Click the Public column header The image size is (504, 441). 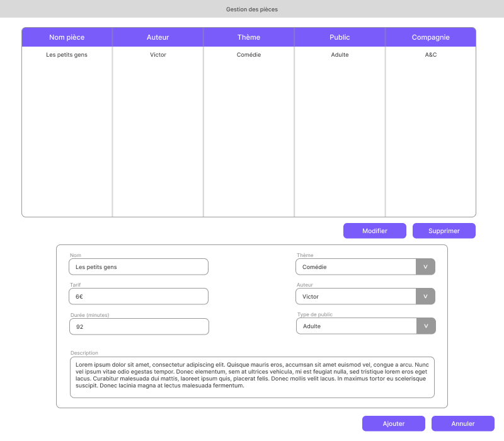pos(340,37)
